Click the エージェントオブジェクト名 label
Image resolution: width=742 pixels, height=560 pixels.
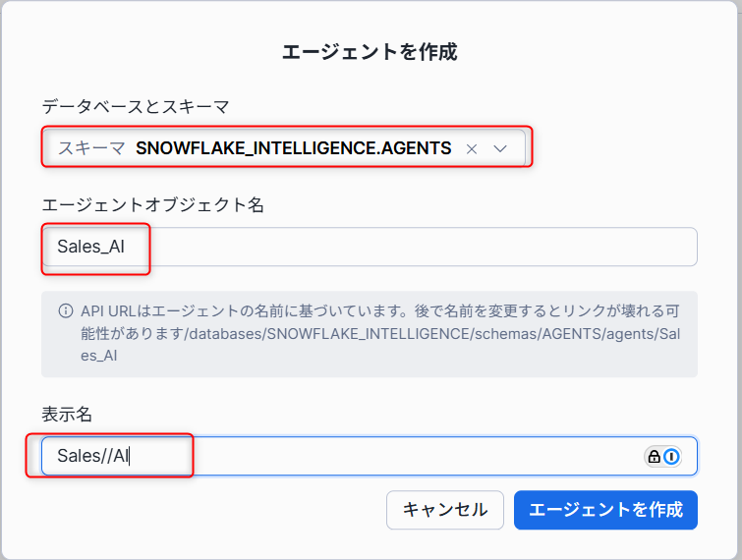click(x=152, y=204)
